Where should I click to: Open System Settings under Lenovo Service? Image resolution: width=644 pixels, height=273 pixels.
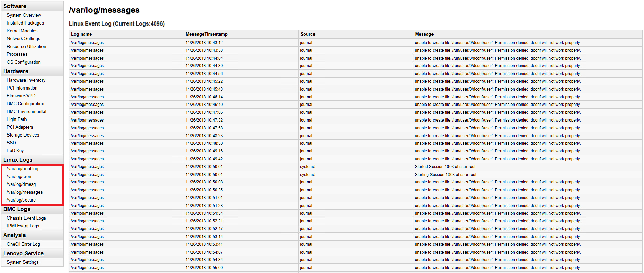23,262
